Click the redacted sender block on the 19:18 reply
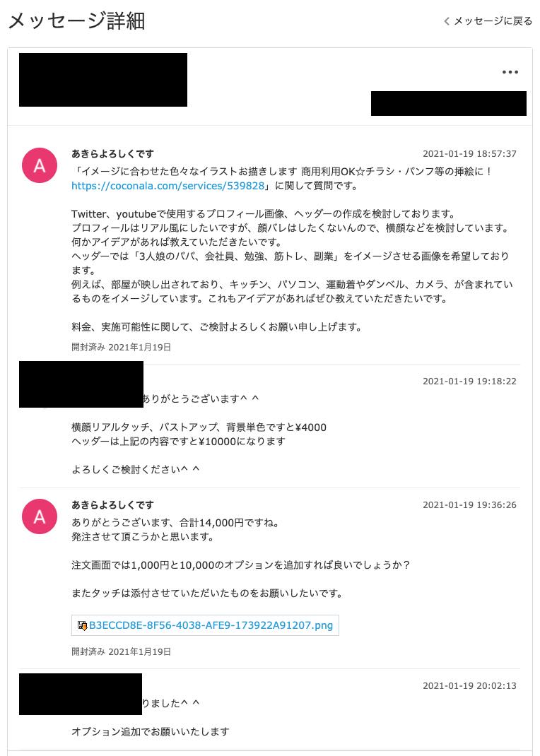Screen dimensions: 540x756 click(81, 384)
